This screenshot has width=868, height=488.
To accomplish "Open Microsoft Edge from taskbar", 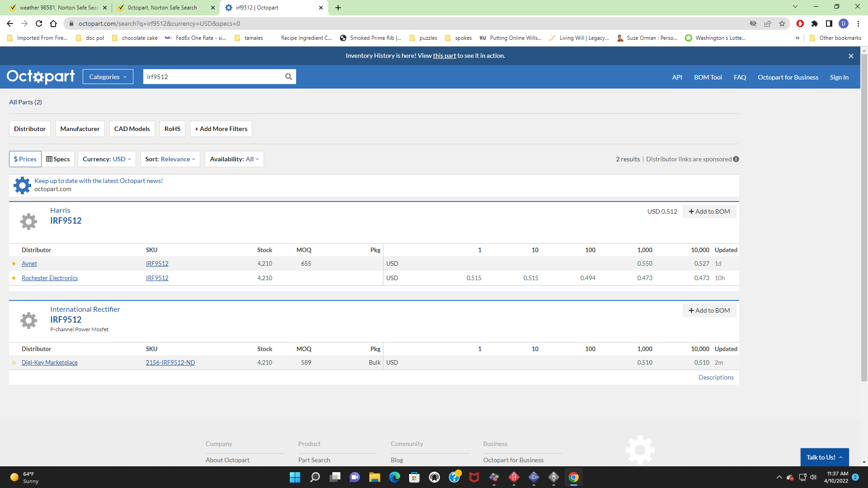I will (395, 477).
